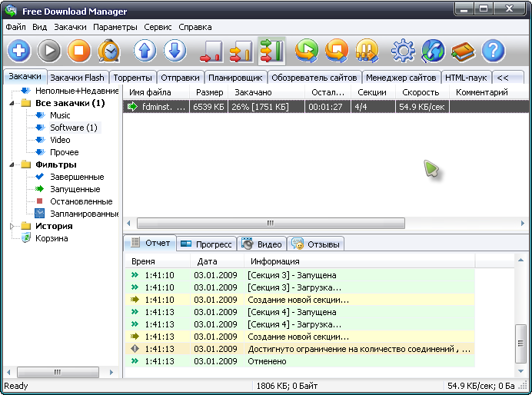
Task: Sort by the Закачано column header
Action: [x=266, y=92]
